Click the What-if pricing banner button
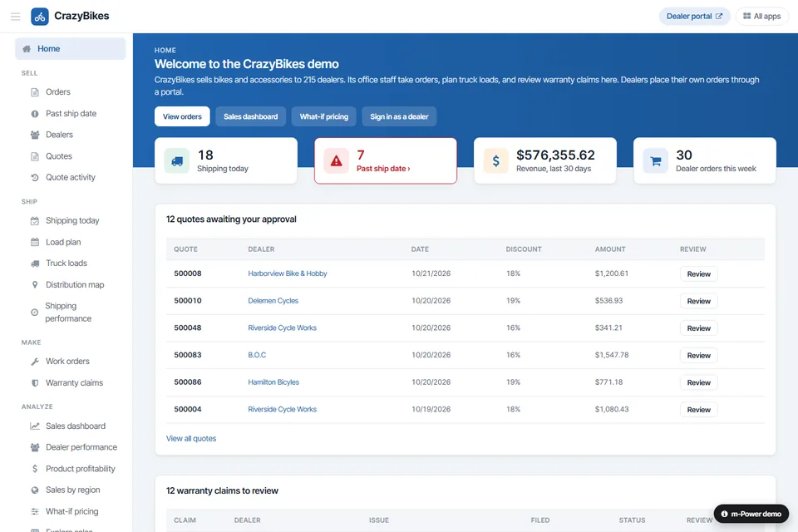Image resolution: width=798 pixels, height=532 pixels. pos(323,116)
